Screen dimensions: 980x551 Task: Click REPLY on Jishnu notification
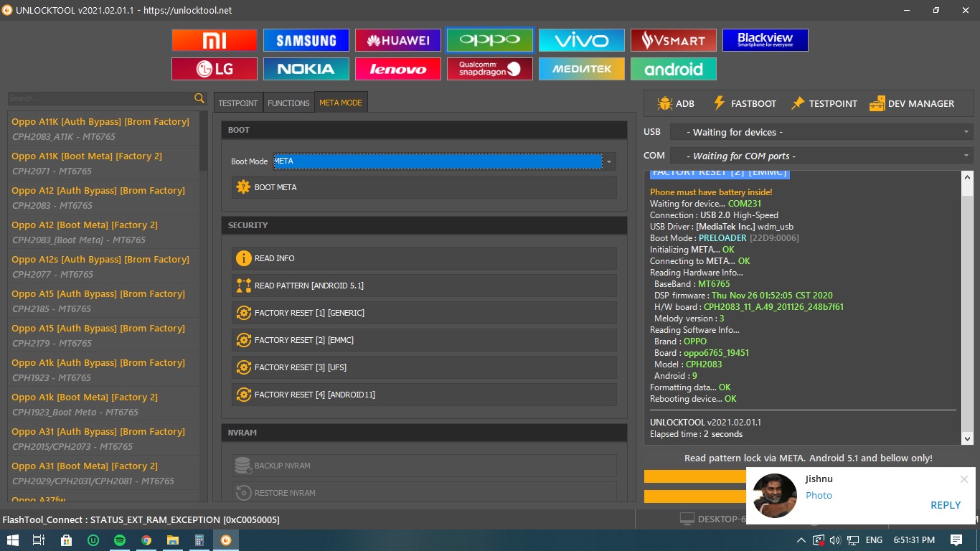pos(946,505)
